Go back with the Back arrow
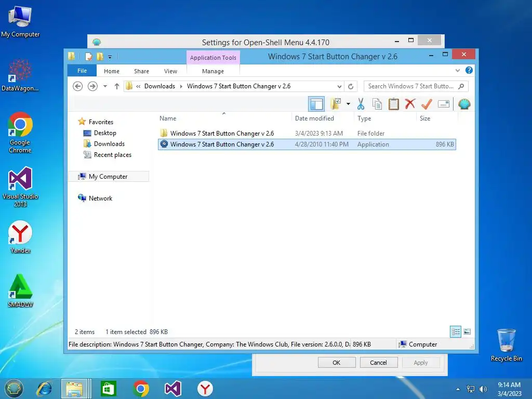The image size is (532, 399). coord(78,86)
